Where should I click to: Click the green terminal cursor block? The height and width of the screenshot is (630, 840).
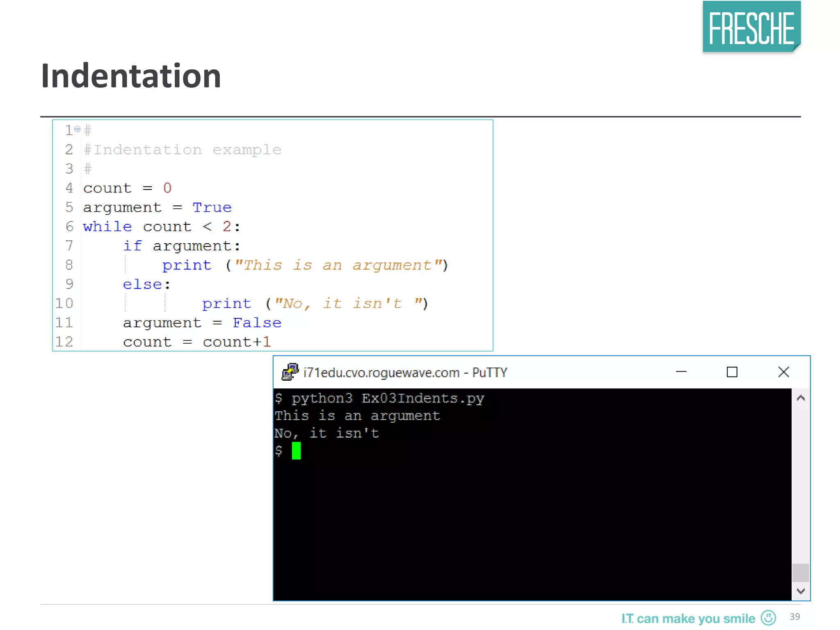[x=296, y=451]
